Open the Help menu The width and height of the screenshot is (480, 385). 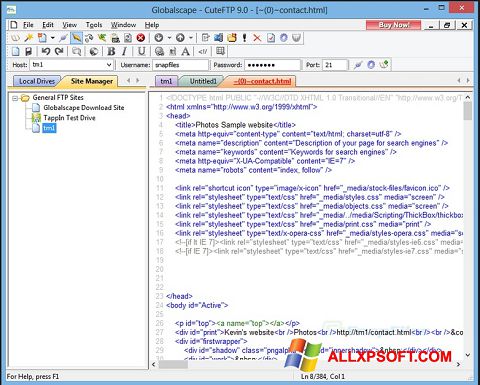(x=152, y=25)
